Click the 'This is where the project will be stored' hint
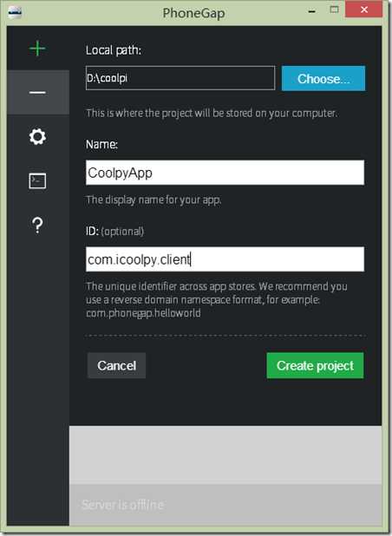392x536 pixels. [x=212, y=113]
